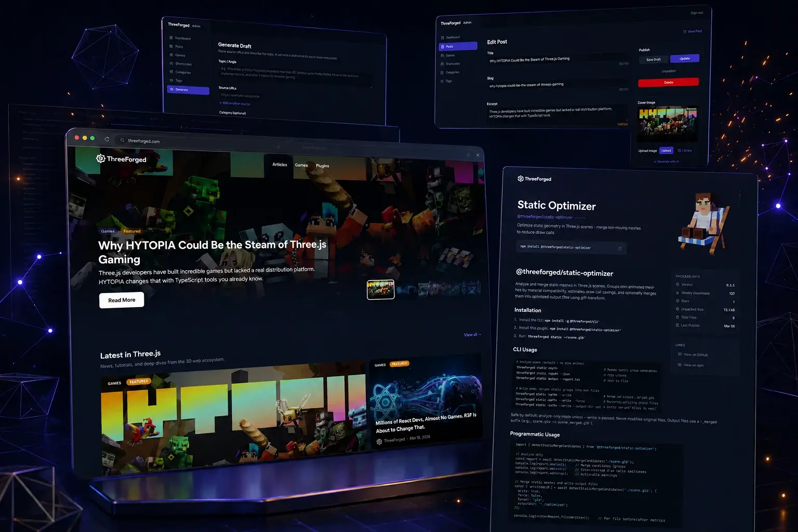Click the GitHub icon under Links
Screen dimensions: 798x532
coord(680,354)
